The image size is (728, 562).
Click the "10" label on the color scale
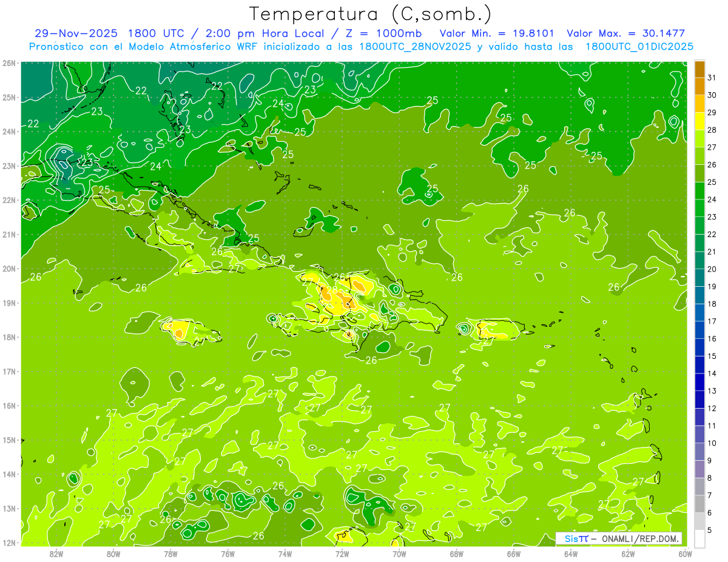(712, 443)
